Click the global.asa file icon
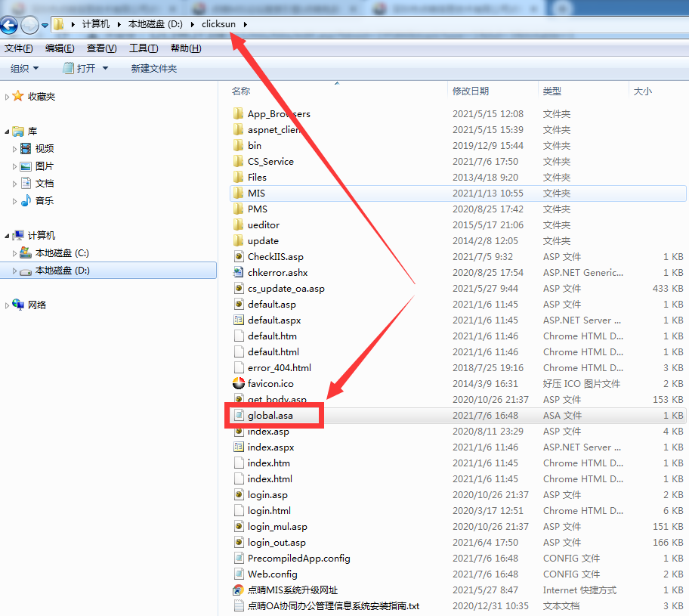The width and height of the screenshot is (689, 616). 239,416
